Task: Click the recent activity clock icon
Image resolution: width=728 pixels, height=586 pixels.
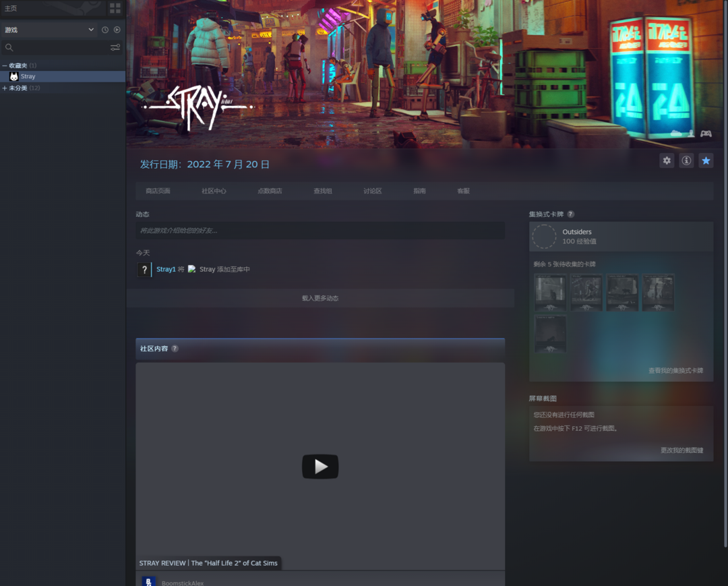Action: pos(105,30)
